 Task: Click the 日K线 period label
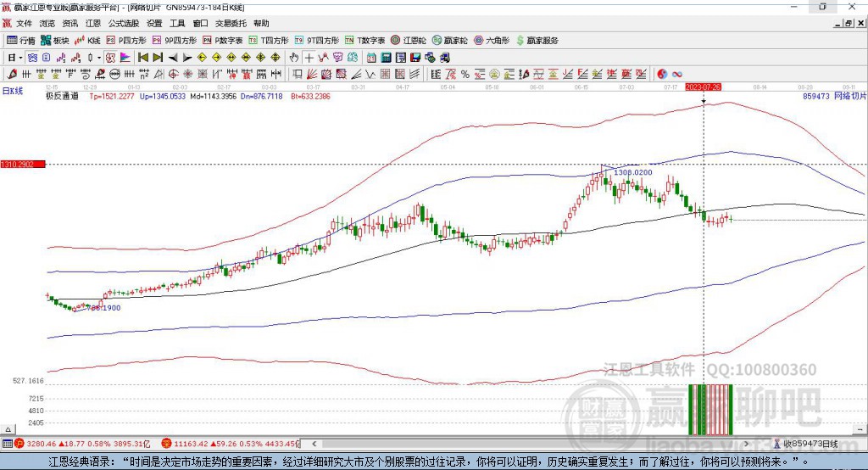13,91
